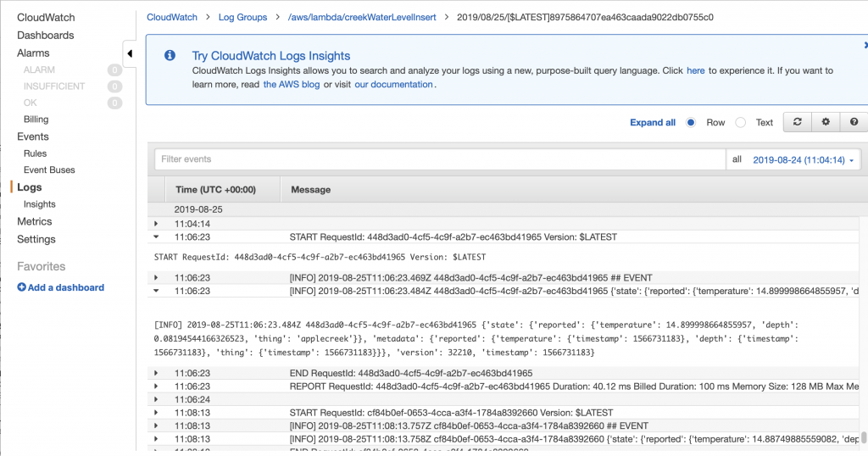Screen dimensions: 868x456
Task: Click the log events vertical scrollbar thumb
Action: pos(864,438)
